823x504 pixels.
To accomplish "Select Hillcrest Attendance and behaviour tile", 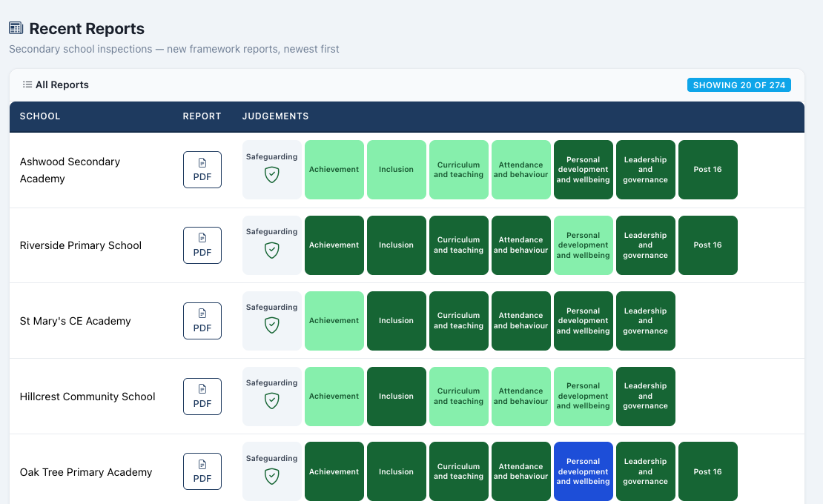I will [x=521, y=396].
